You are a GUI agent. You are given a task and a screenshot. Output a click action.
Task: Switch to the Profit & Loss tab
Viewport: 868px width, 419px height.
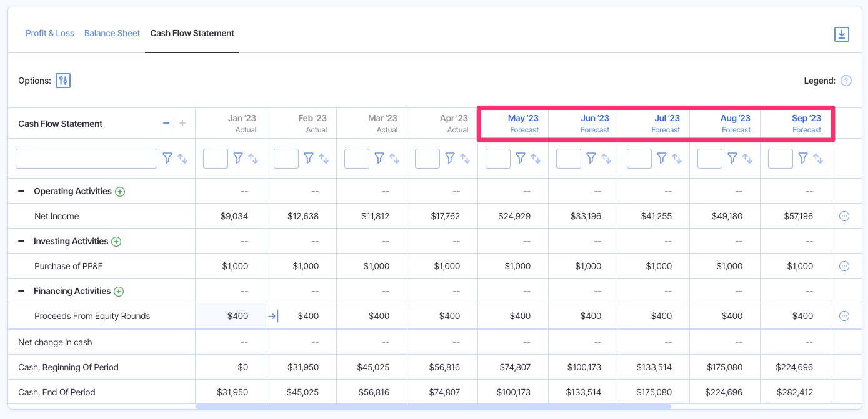pos(49,33)
